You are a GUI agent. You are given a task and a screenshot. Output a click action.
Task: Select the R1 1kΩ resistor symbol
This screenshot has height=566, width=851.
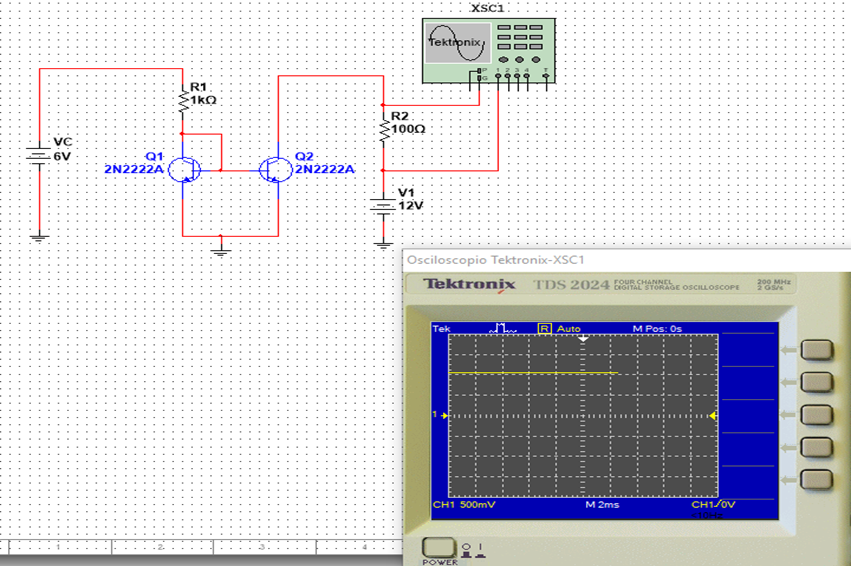[183, 99]
